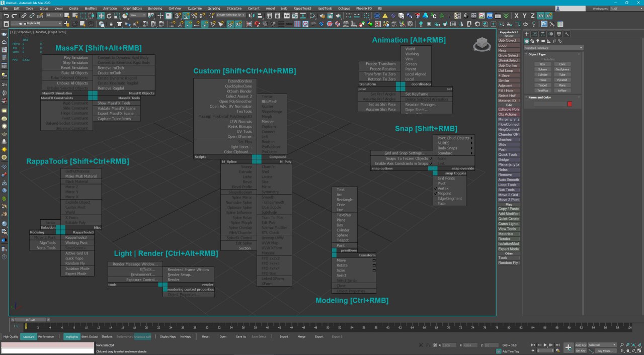This screenshot has height=355, width=644.
Task: Click Quick Tools in RappaTools panel
Action: [509, 154]
